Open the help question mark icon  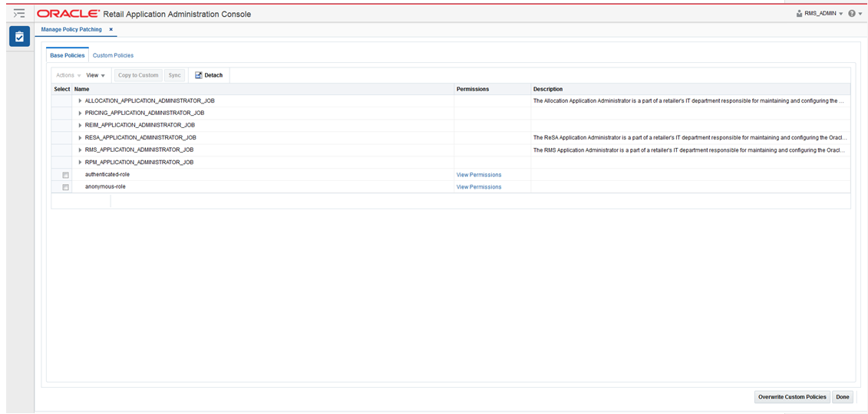pyautogui.click(x=851, y=13)
